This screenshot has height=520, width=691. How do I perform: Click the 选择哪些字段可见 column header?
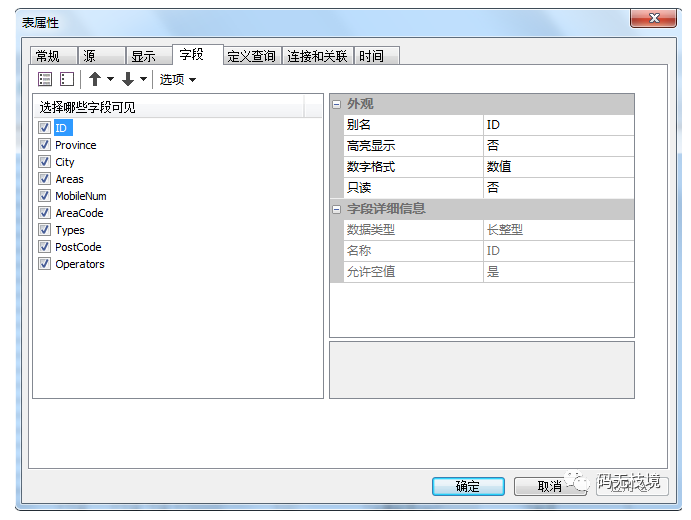tap(169, 107)
